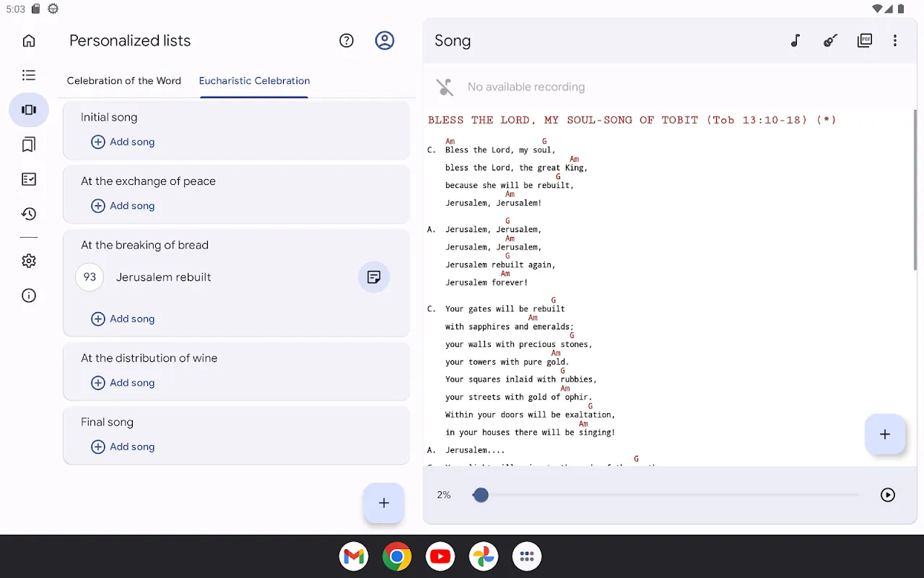Open the notes icon beside Jerusalem rebuilt
Image resolution: width=924 pixels, height=578 pixels.
coord(374,277)
